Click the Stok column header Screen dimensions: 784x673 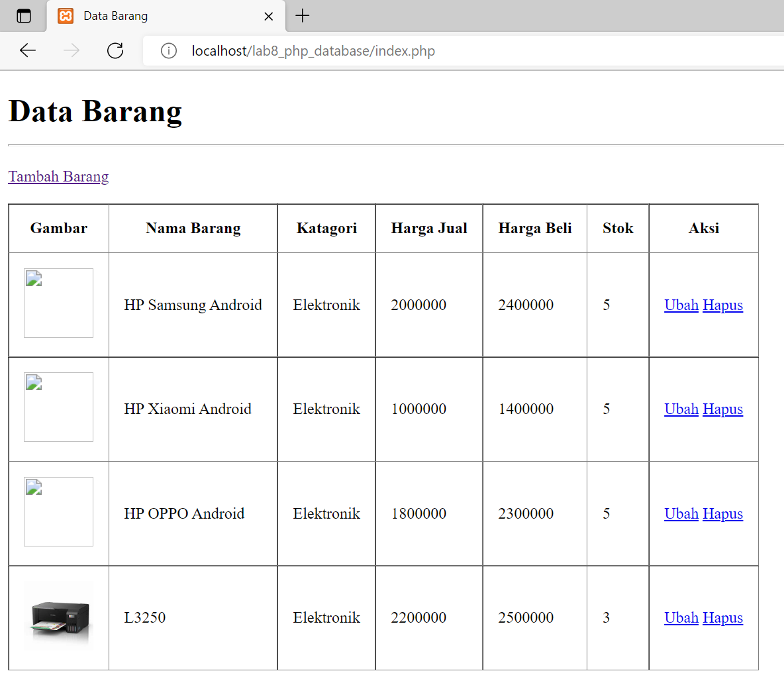(x=618, y=228)
